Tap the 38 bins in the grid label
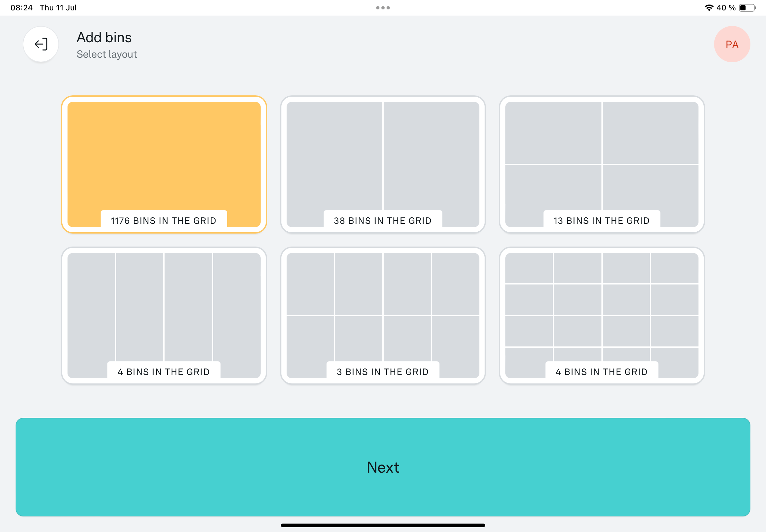Screen dimensions: 766x532 pos(382,221)
